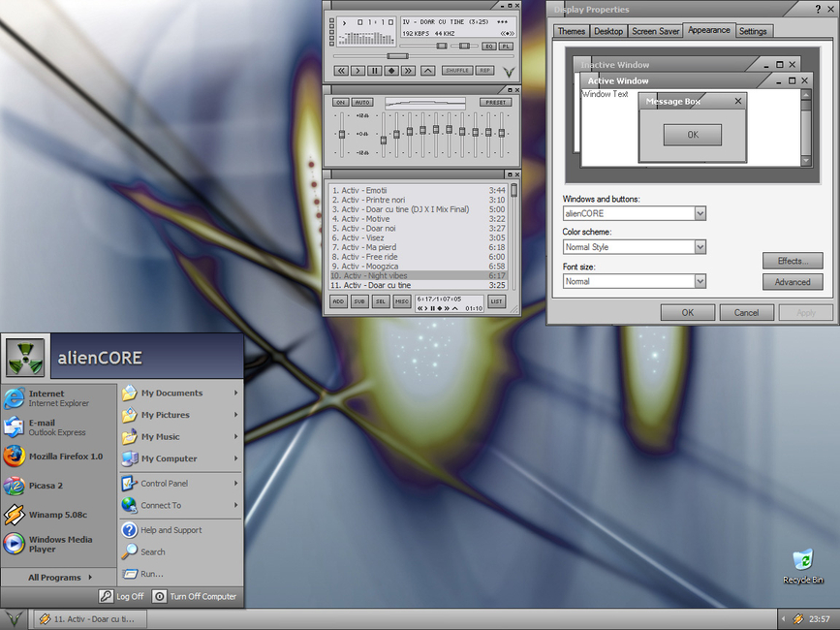This screenshot has height=630, width=840.
Task: Launch Picasa 2 from the Start menu
Action: (x=45, y=486)
